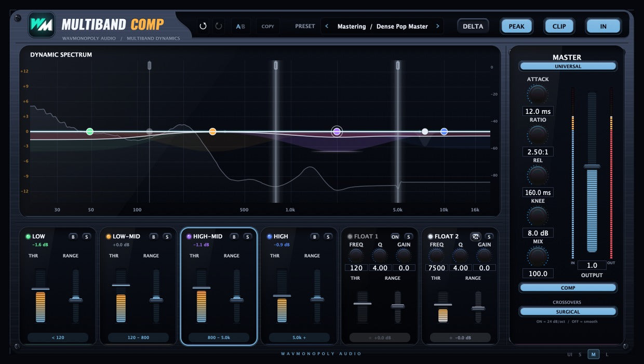The height and width of the screenshot is (364, 644).
Task: Select the purple HIGH-MID band node in spectrum
Action: click(x=337, y=132)
